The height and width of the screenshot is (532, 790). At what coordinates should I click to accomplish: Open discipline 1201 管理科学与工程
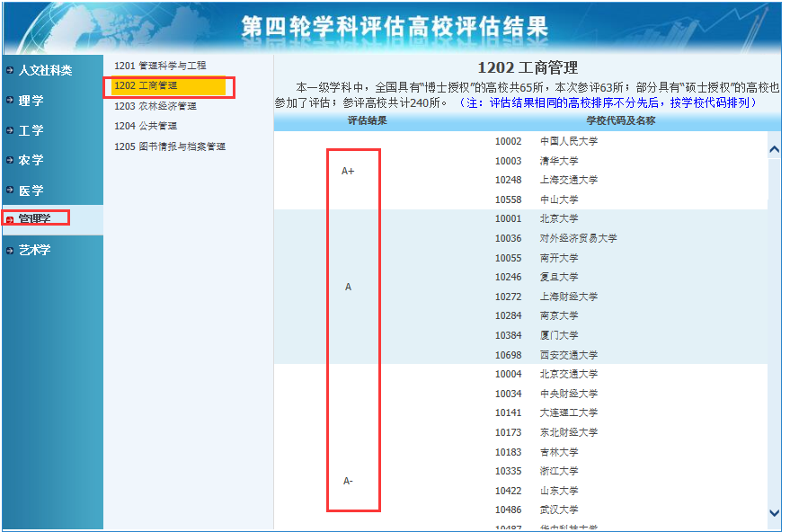pyautogui.click(x=160, y=66)
